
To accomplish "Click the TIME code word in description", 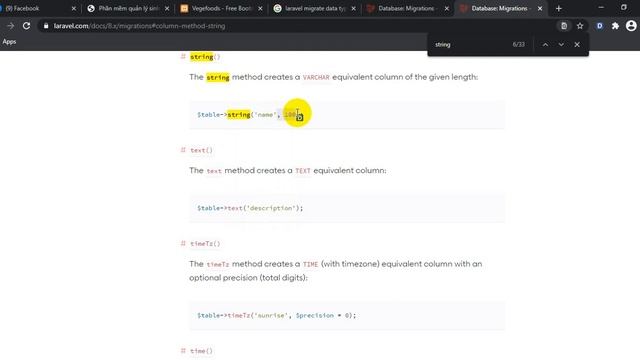I will (310, 264).
